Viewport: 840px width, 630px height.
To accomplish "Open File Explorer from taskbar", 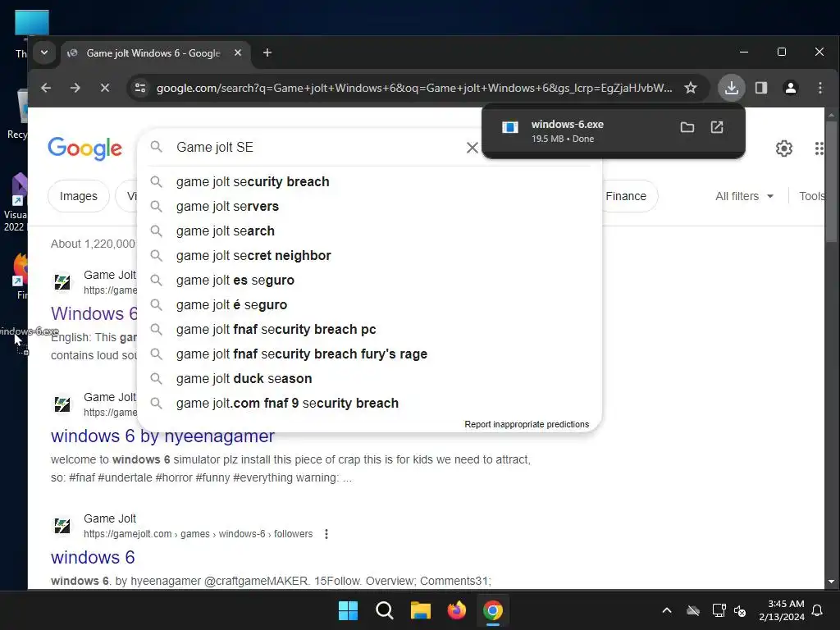I will [x=421, y=610].
